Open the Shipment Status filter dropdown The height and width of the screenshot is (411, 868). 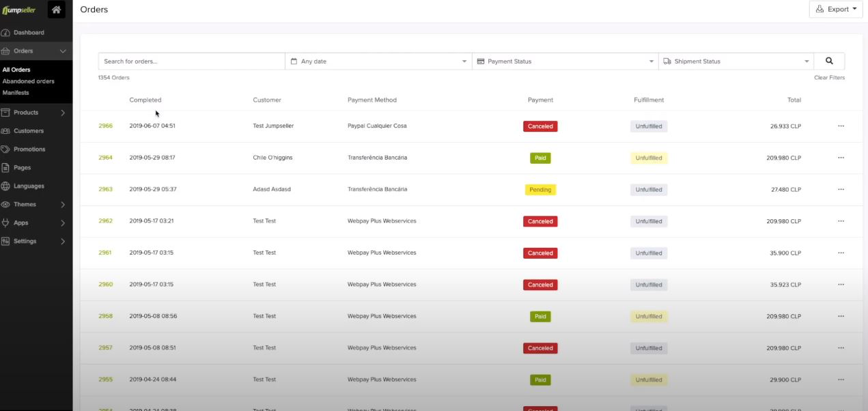coord(736,61)
